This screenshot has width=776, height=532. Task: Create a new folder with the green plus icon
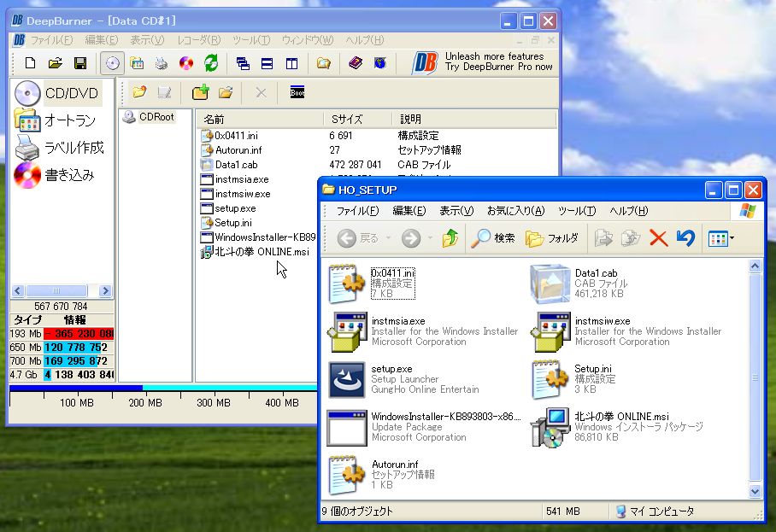(x=201, y=92)
